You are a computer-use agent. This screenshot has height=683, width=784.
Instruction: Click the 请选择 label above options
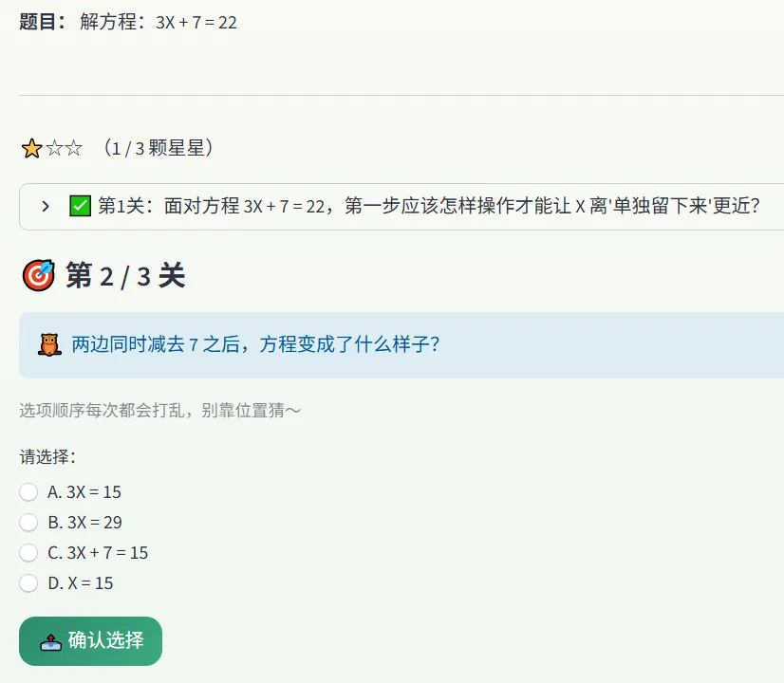pyautogui.click(x=48, y=456)
